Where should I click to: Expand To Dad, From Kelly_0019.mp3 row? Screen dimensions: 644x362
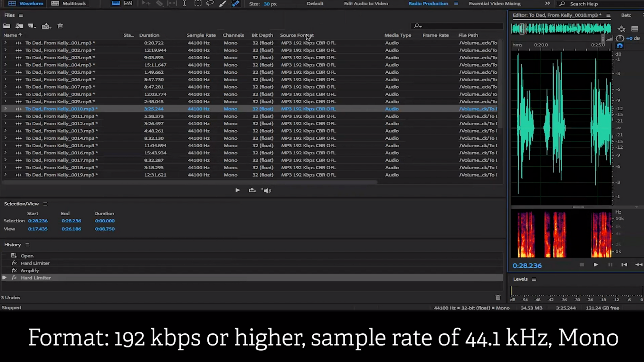(x=5, y=174)
